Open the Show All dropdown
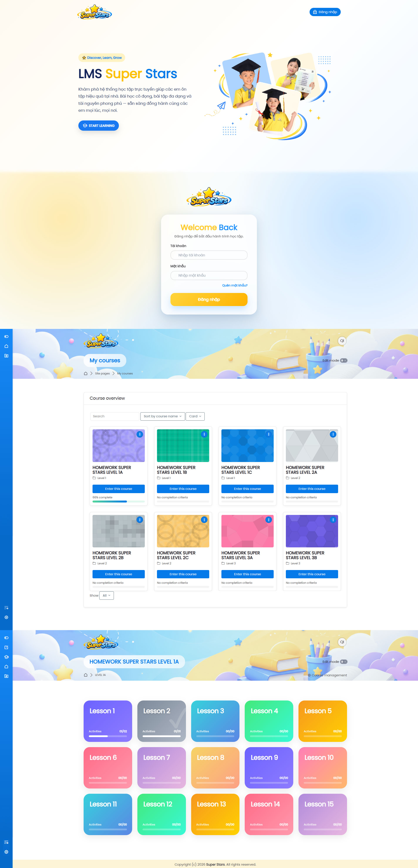Viewport: 418px width, 868px height. (x=106, y=595)
